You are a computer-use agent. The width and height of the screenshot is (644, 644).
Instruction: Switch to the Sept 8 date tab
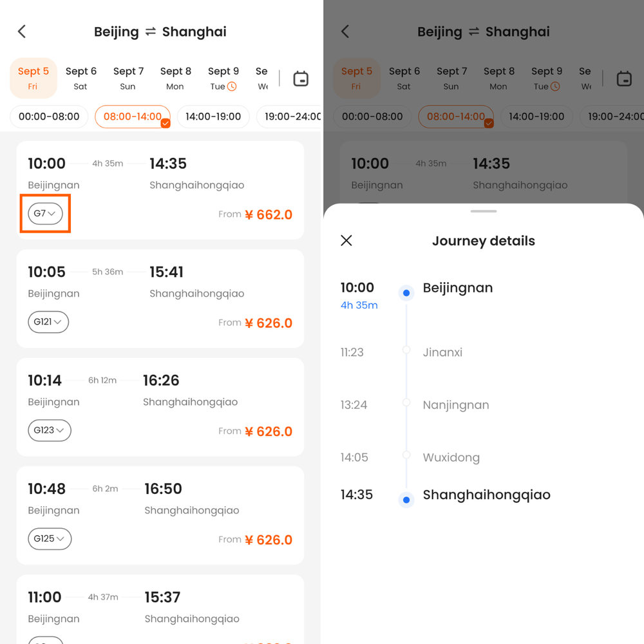pos(175,77)
